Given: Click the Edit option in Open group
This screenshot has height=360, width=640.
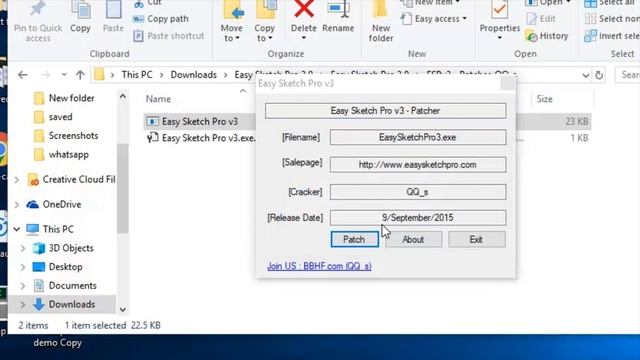Looking at the screenshot, I should tap(541, 19).
